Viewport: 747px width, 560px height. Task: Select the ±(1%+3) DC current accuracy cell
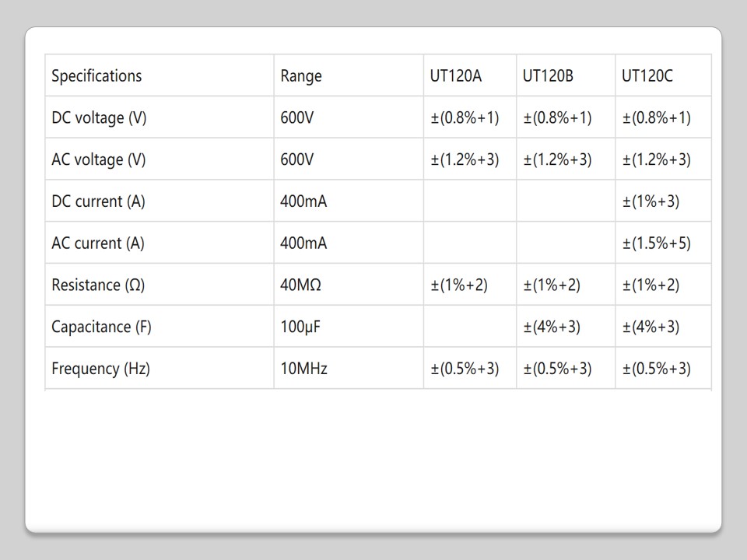[x=651, y=201]
